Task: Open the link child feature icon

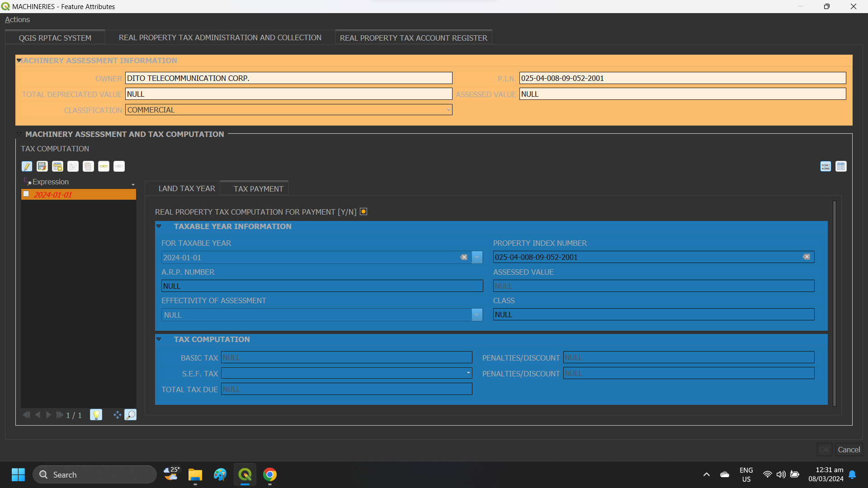Action: pos(104,166)
